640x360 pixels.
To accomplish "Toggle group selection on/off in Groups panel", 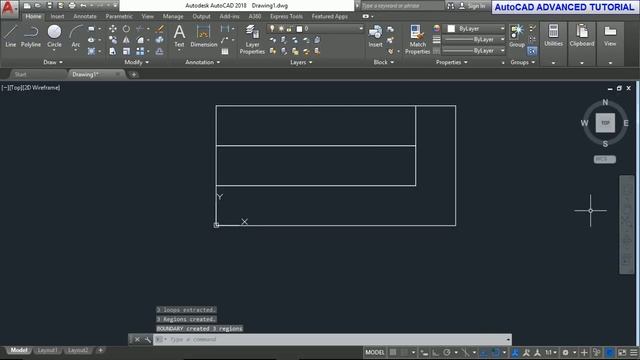I will point(532,51).
